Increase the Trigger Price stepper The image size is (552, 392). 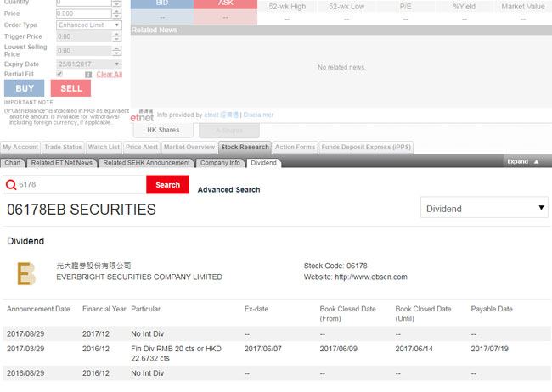[x=116, y=34]
